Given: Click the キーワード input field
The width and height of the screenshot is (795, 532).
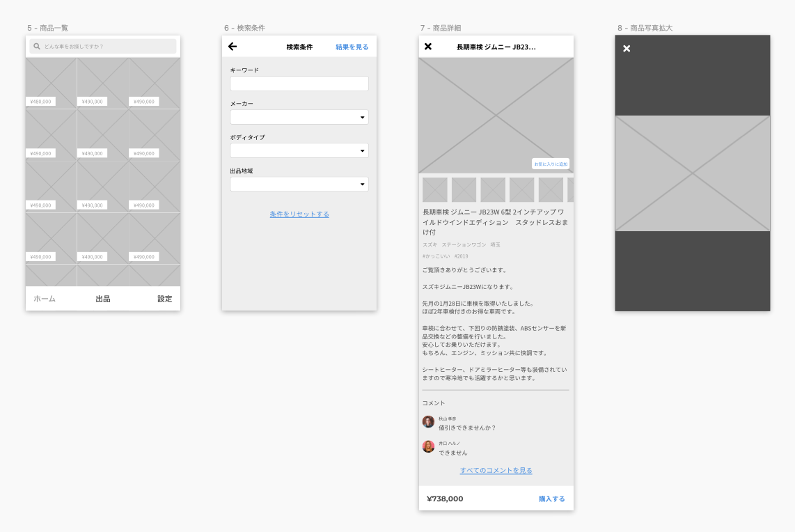Looking at the screenshot, I should [299, 84].
